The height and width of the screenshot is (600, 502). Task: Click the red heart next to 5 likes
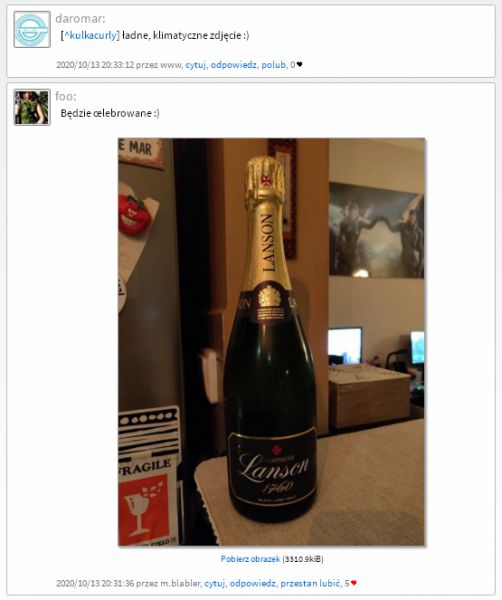tap(354, 583)
